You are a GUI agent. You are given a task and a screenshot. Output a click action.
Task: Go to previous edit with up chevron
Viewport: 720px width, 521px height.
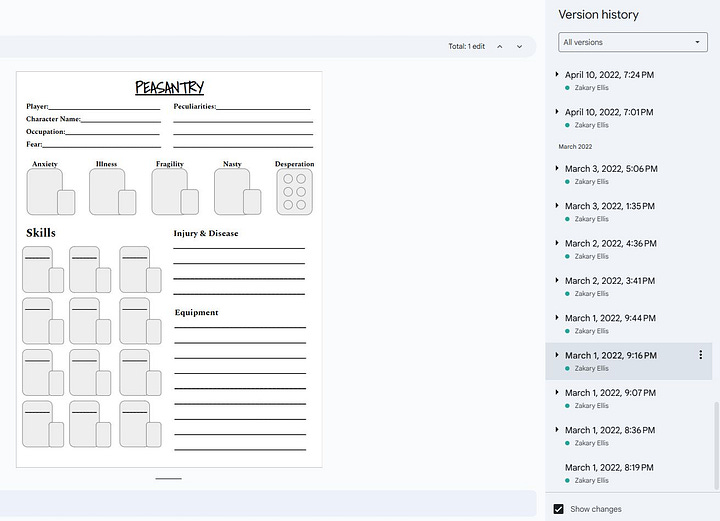tap(500, 46)
